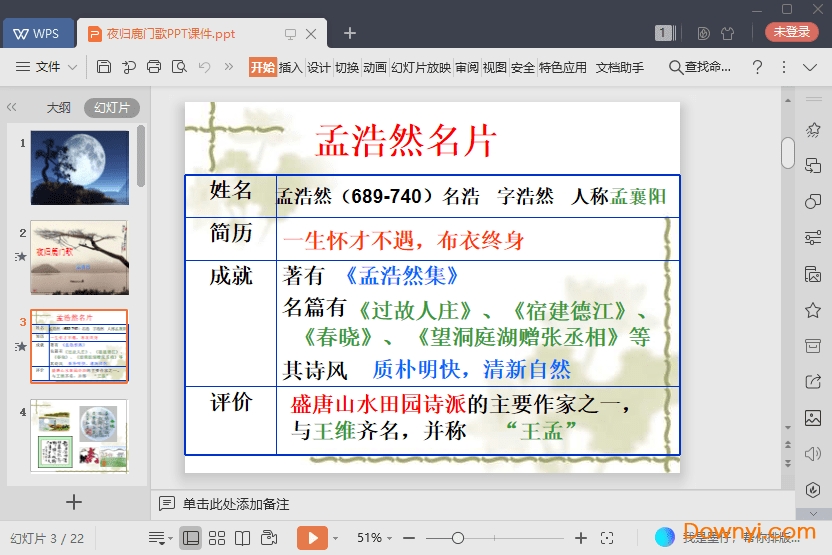
Task: Select slide 4 thumbnail
Action: pyautogui.click(x=79, y=436)
